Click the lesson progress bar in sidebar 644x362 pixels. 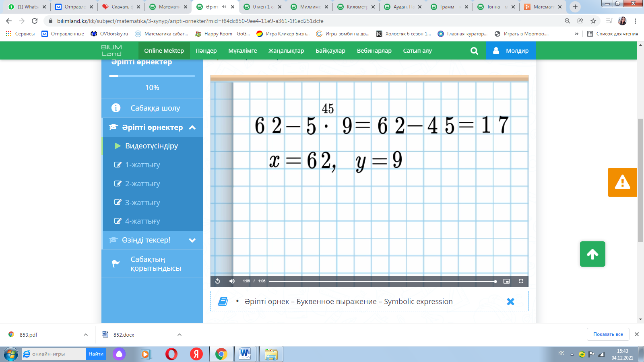point(152,76)
